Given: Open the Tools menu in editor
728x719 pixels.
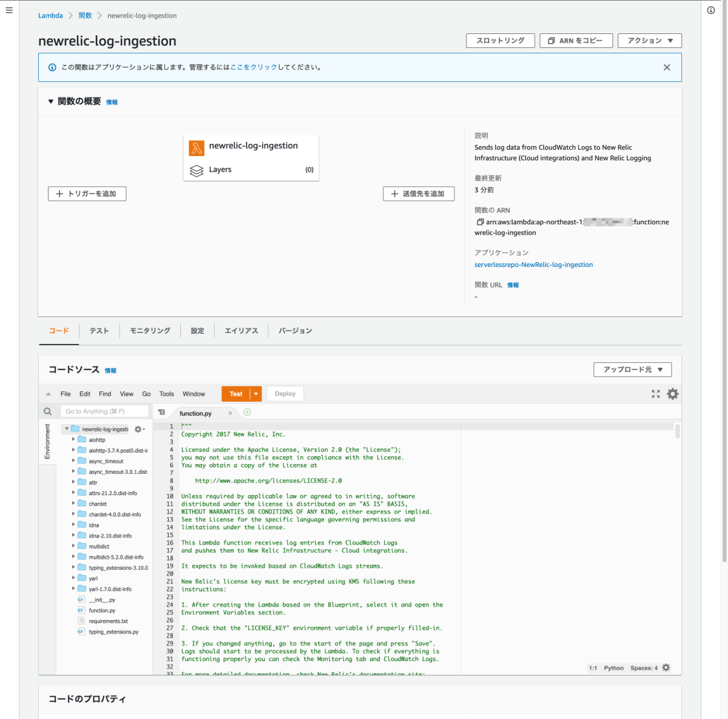Looking at the screenshot, I should coord(166,394).
